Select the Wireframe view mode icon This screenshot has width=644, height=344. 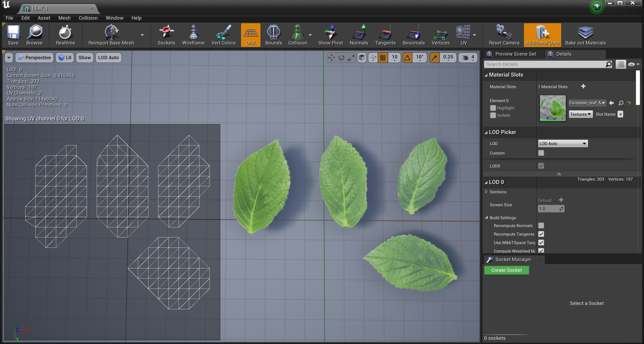pyautogui.click(x=194, y=35)
